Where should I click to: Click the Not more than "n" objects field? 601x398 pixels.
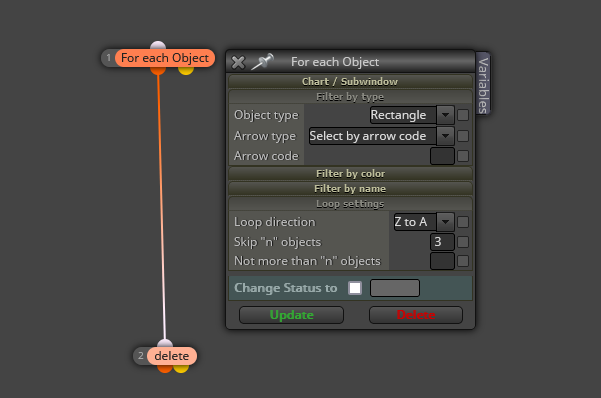point(442,261)
